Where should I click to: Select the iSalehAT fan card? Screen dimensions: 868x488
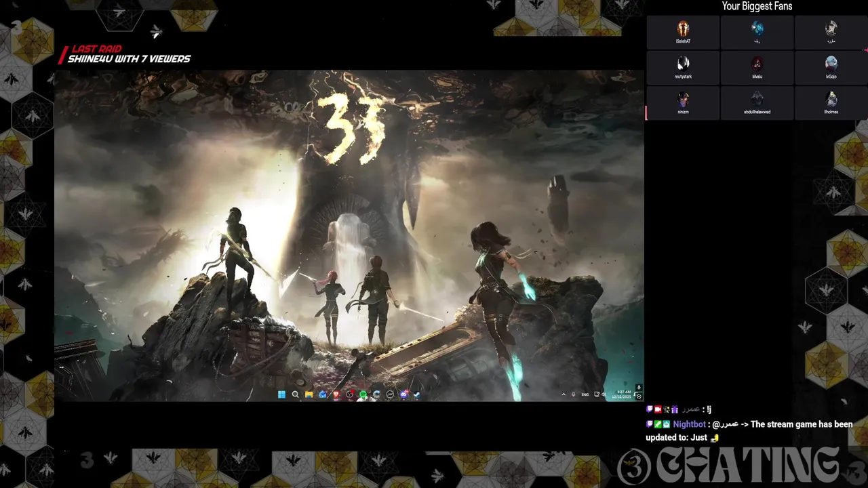[x=683, y=32]
